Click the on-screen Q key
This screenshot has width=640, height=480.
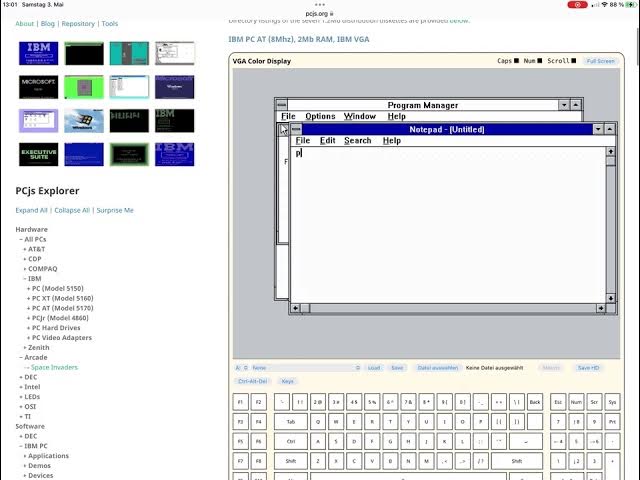pos(318,422)
